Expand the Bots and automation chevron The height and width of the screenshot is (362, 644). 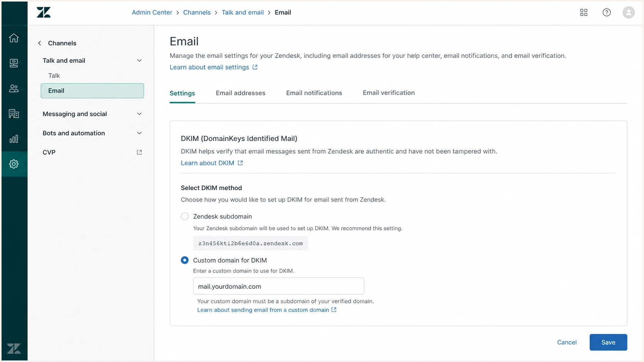click(139, 133)
